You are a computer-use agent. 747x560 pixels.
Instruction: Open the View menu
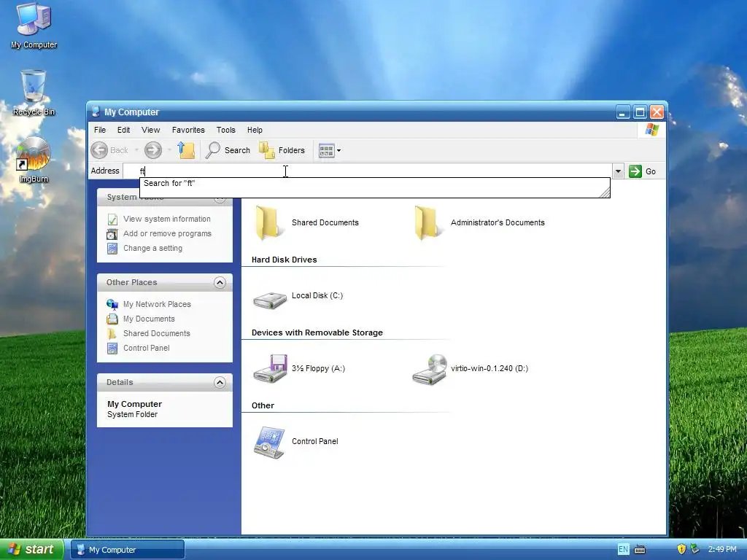[150, 130]
